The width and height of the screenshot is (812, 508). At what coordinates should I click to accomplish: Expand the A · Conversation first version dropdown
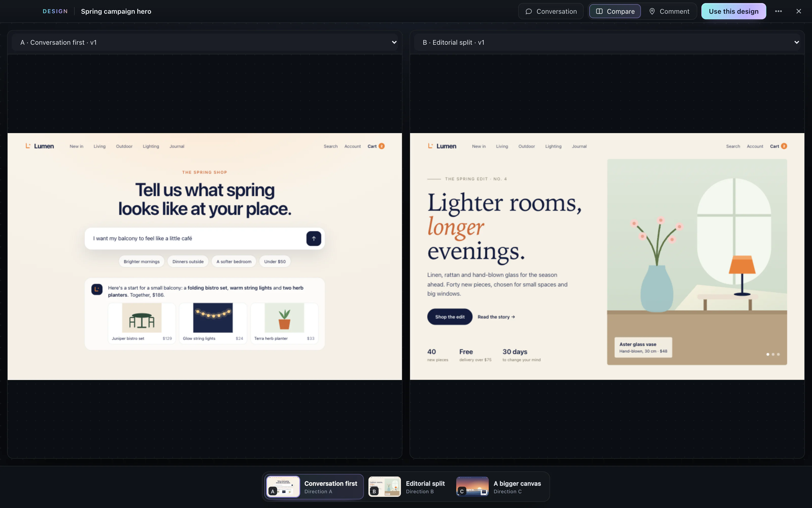coord(205,42)
